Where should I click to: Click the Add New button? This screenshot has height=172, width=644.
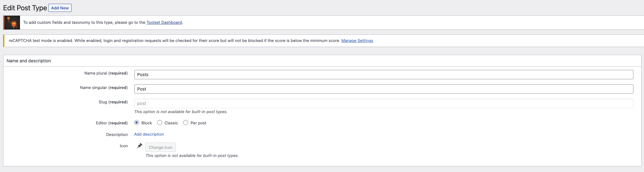point(60,8)
